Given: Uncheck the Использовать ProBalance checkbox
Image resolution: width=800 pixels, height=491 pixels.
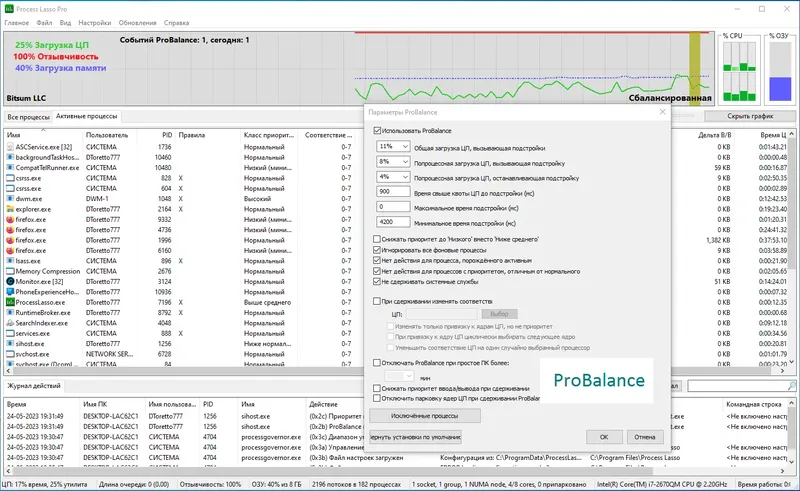Looking at the screenshot, I should pyautogui.click(x=377, y=131).
